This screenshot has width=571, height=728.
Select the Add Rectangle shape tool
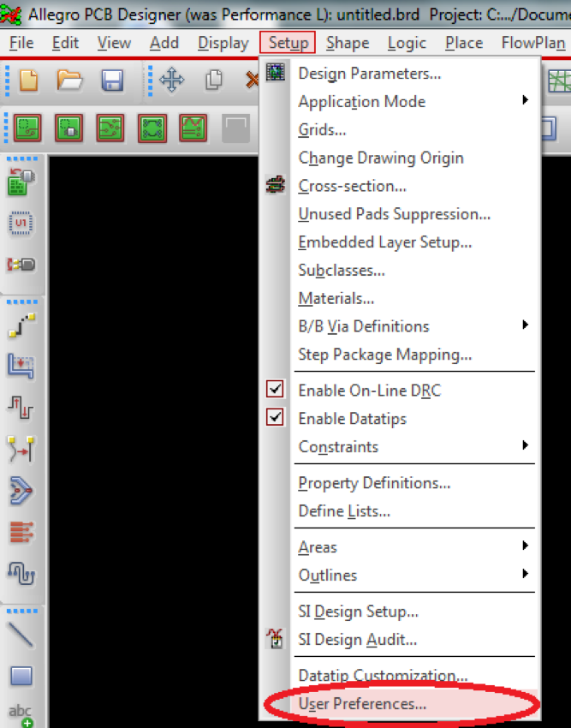click(21, 676)
